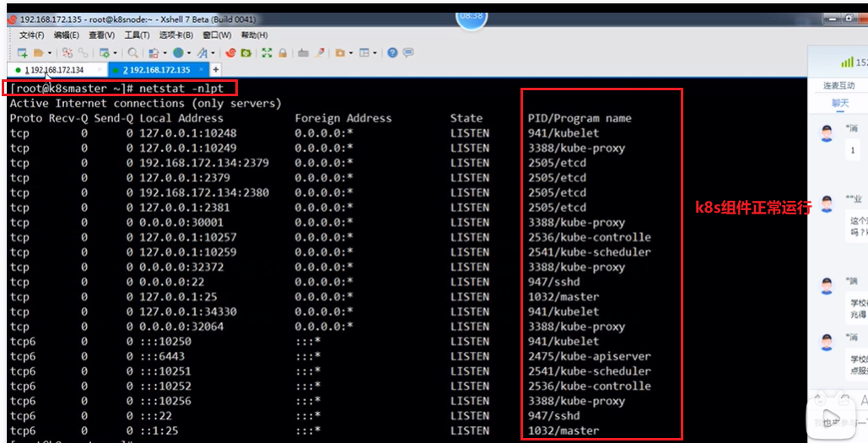Open the Layout dropdown arrow
This screenshot has height=443, width=868.
click(x=375, y=53)
